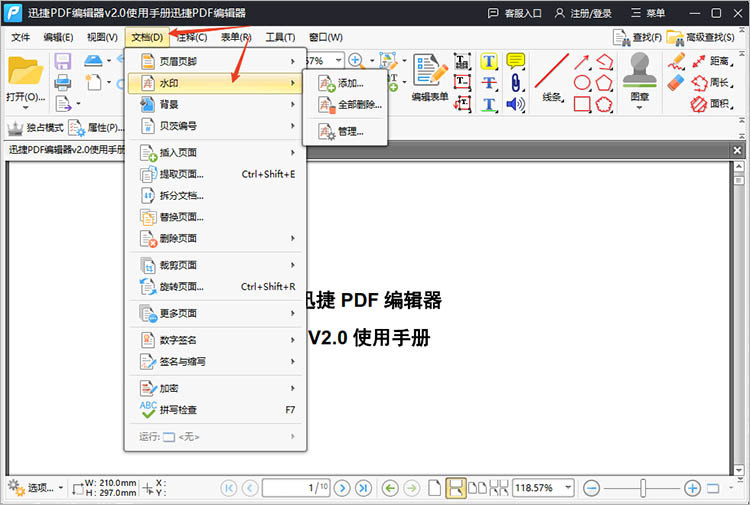Select the yellow highlight text T tool
Screen dimensions: 750x505
488,61
